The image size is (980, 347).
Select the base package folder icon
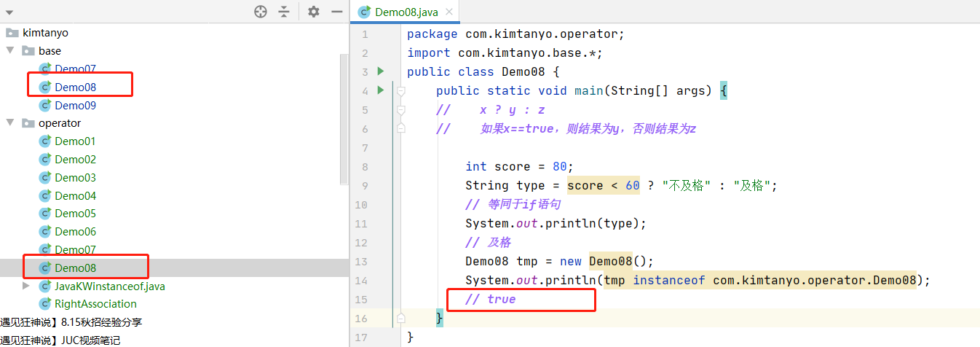pyautogui.click(x=28, y=51)
